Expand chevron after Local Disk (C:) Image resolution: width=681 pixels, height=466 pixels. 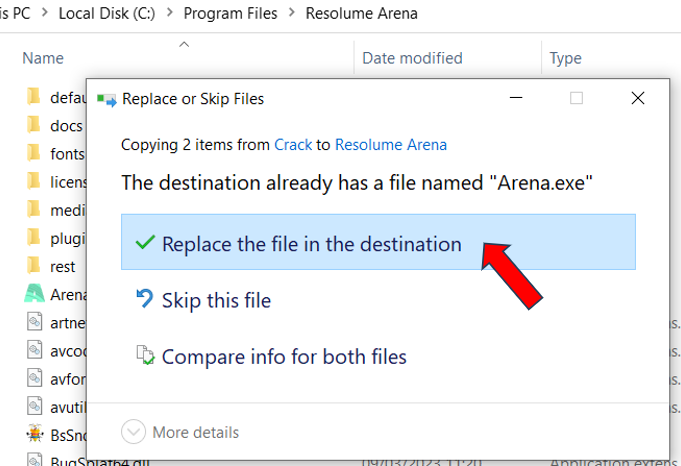(170, 13)
